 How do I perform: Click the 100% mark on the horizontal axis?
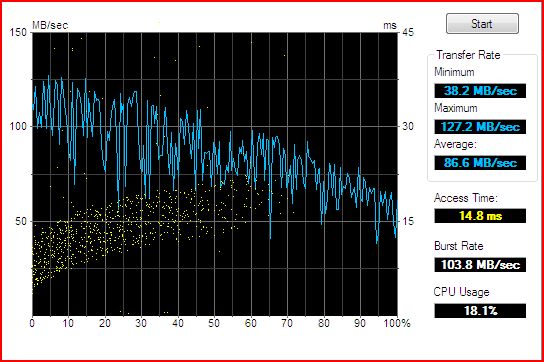tap(397, 323)
